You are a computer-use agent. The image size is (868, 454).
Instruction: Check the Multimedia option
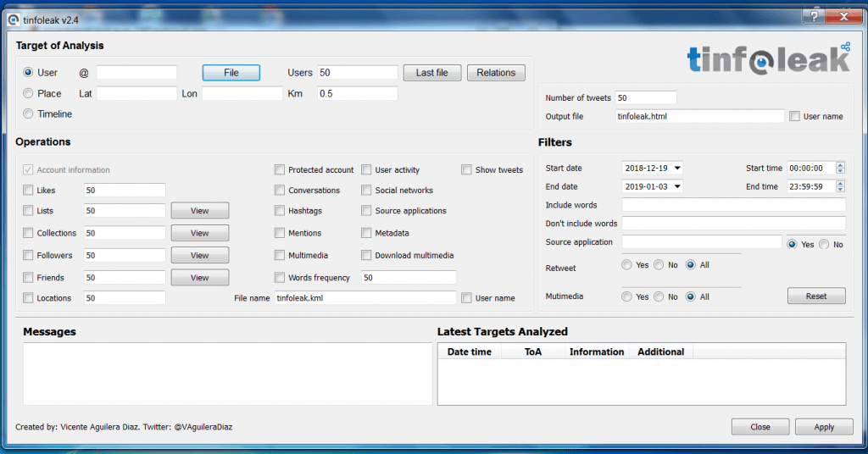coord(280,255)
